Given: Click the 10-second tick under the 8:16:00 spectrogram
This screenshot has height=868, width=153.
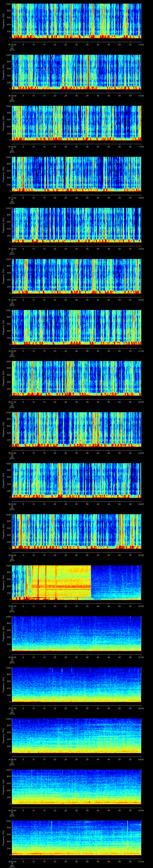Looking at the screenshot, I should coord(34,147).
